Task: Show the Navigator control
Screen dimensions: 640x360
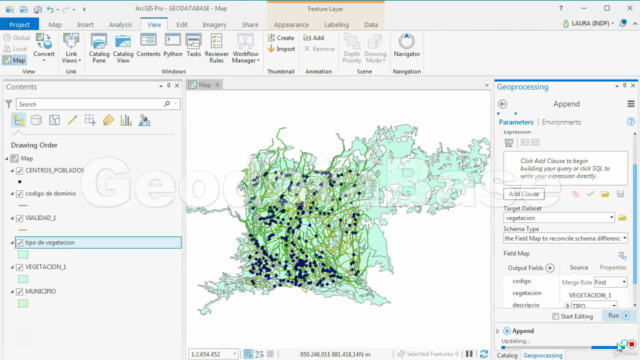Action: point(407,45)
